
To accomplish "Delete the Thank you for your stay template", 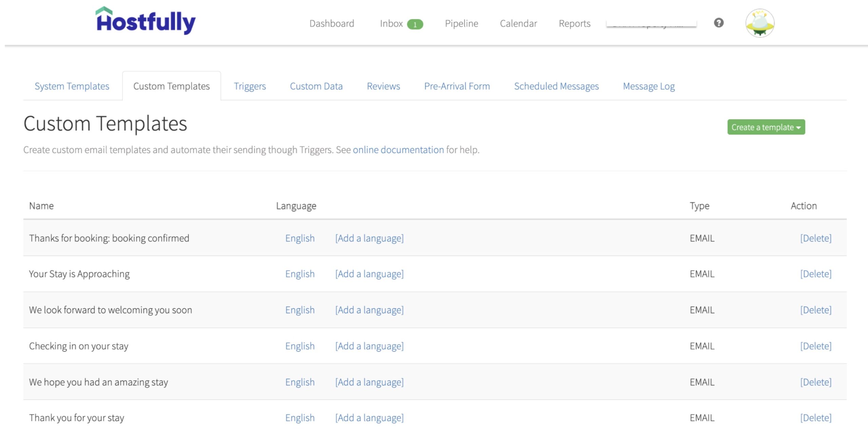I will [x=816, y=418].
